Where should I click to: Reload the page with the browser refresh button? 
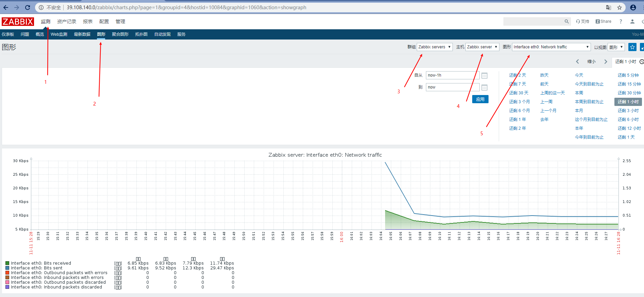[x=28, y=7]
